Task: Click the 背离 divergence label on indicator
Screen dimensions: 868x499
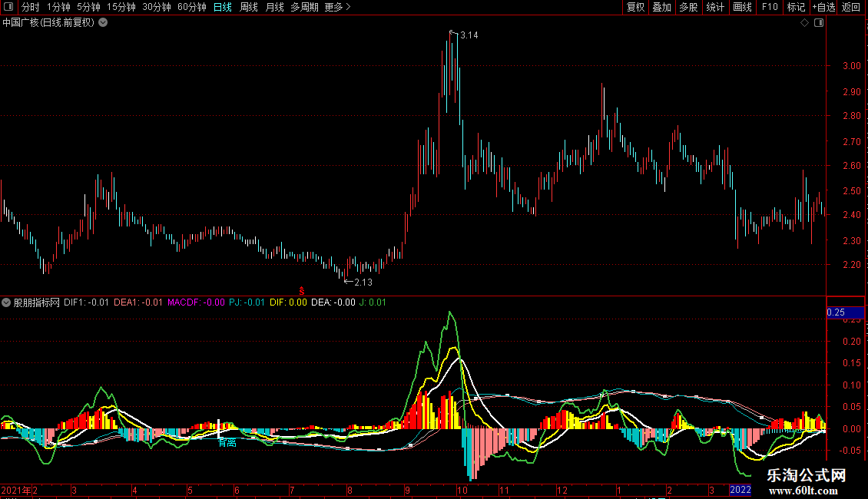Action: click(x=227, y=442)
